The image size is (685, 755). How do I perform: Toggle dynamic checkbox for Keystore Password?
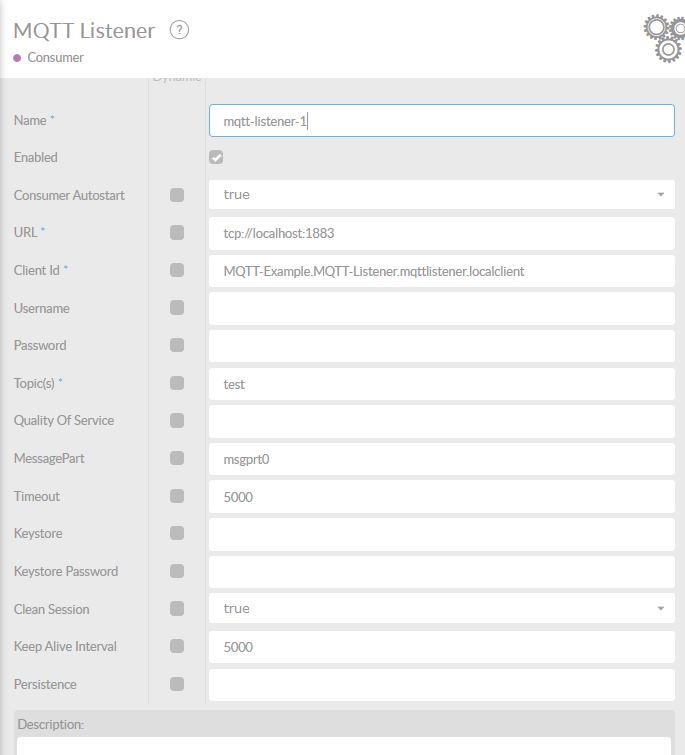click(x=177, y=571)
